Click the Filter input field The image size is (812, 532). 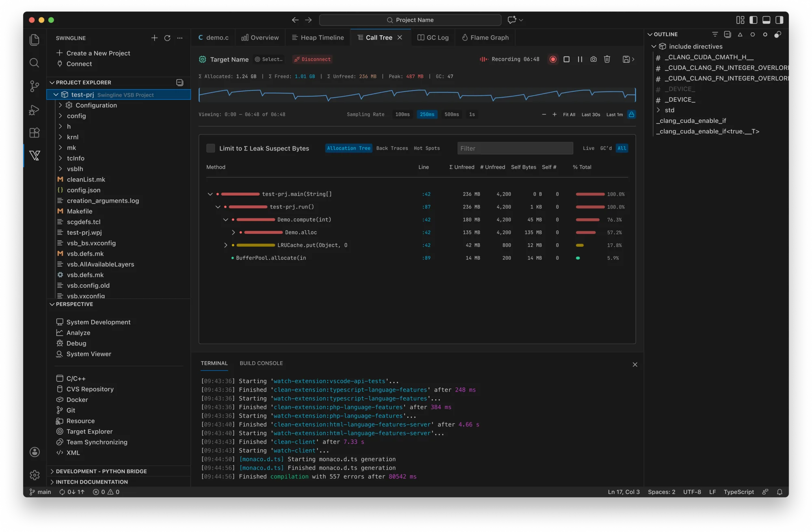[515, 148]
